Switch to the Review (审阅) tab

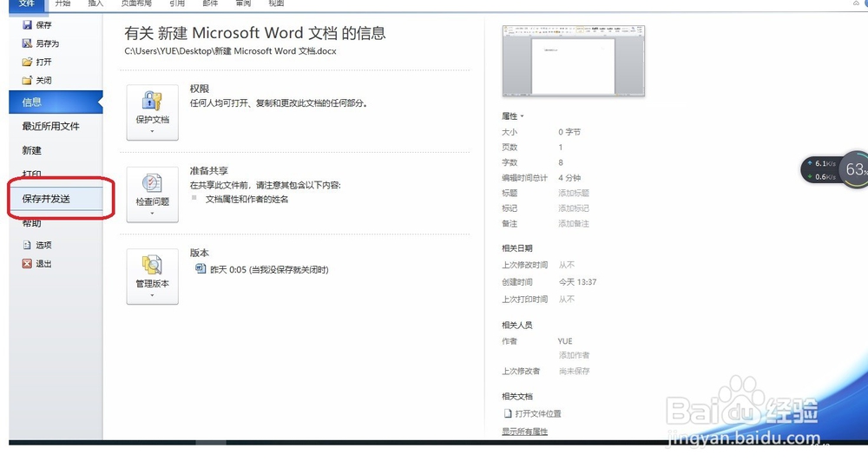point(243,3)
